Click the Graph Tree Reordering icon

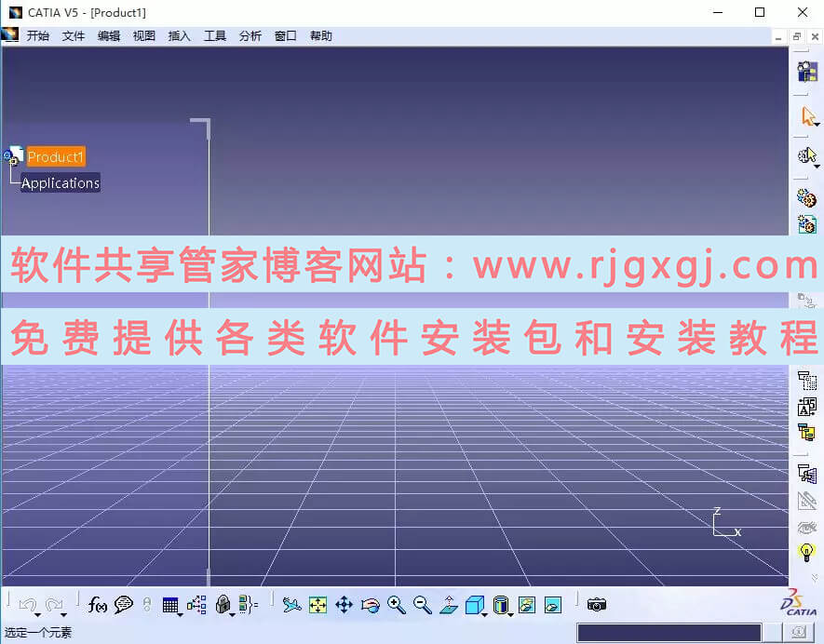(x=806, y=381)
